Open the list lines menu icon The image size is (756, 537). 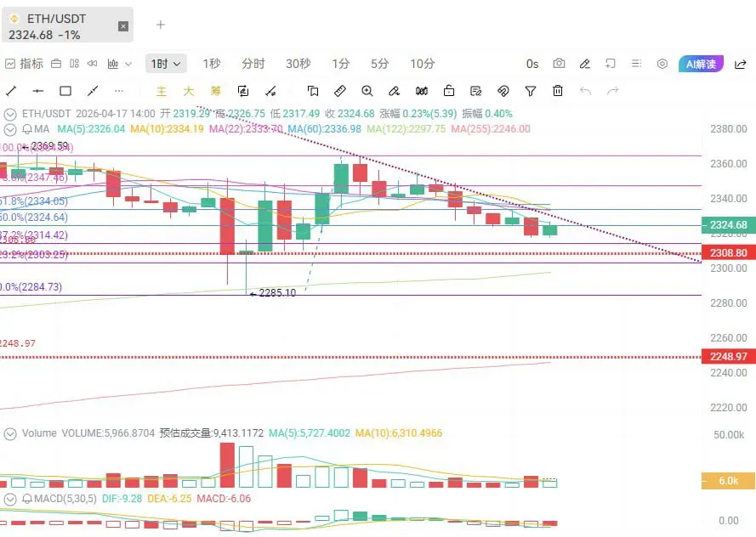click(636, 64)
